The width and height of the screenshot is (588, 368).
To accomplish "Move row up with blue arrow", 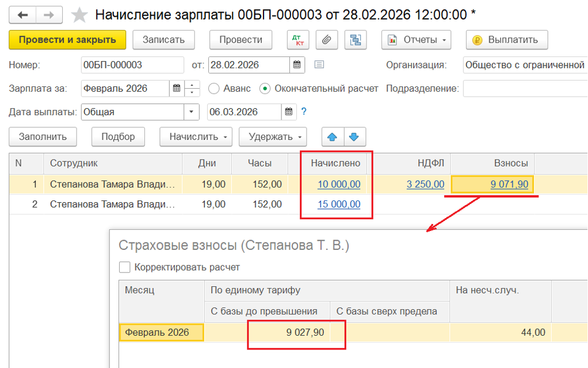I will (333, 136).
